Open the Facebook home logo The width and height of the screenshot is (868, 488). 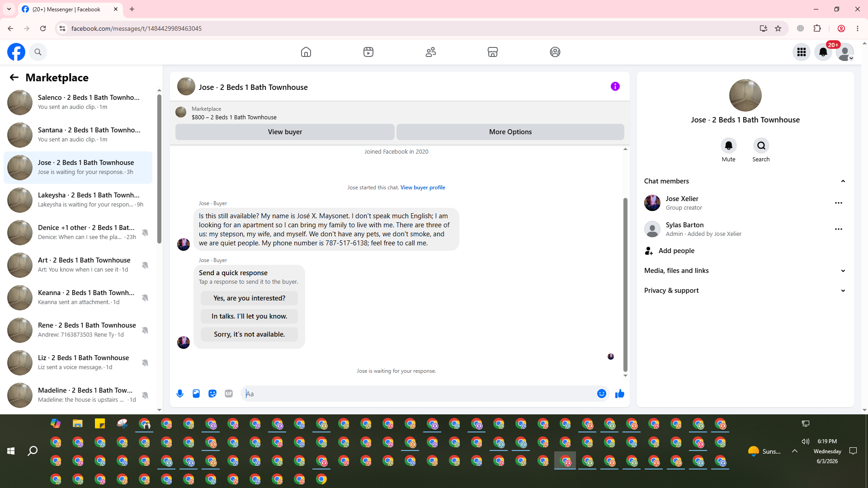(x=16, y=52)
